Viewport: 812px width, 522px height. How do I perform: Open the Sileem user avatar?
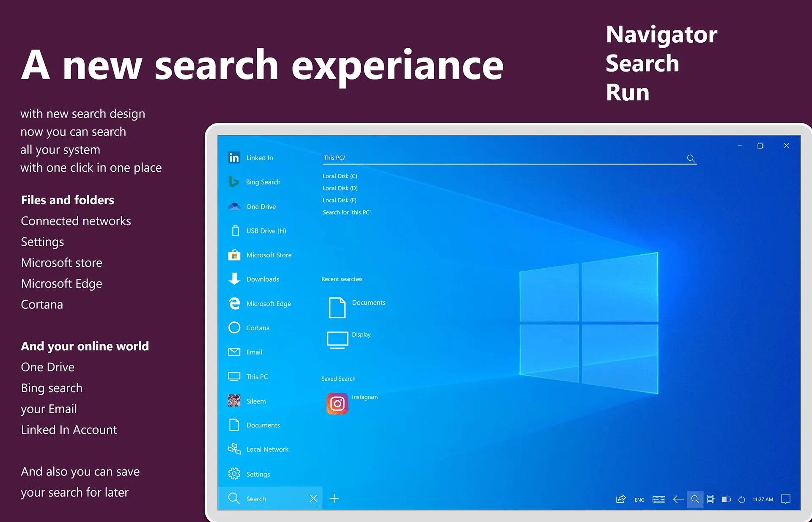click(x=234, y=401)
